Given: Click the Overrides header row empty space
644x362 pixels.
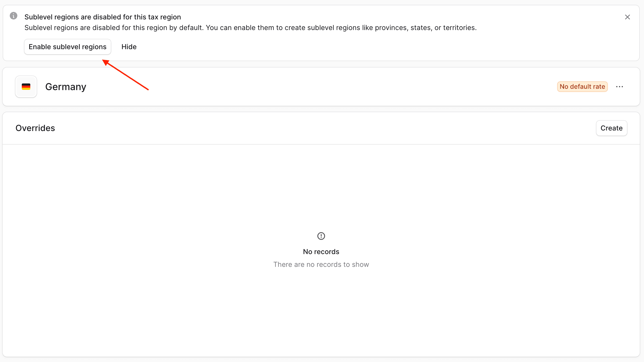Looking at the screenshot, I should click(319, 128).
